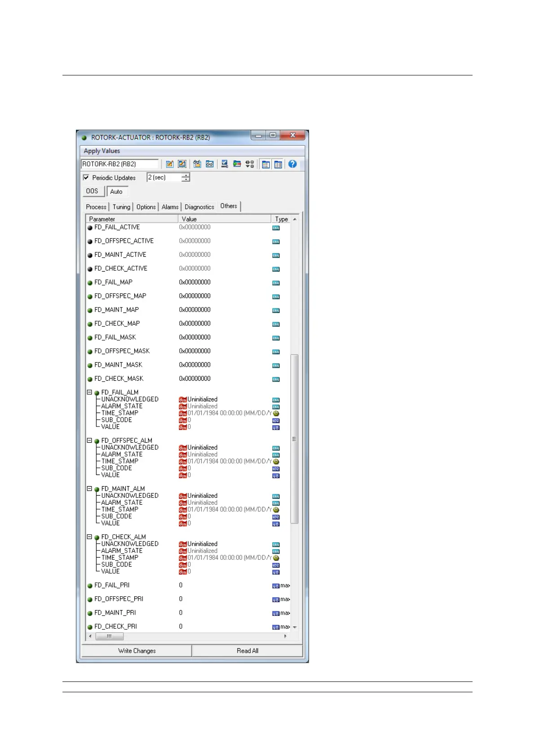Viewport: 535px width, 756px height.
Task: Click the vertical scrollbar thumb in parameter list
Action: tap(294, 439)
